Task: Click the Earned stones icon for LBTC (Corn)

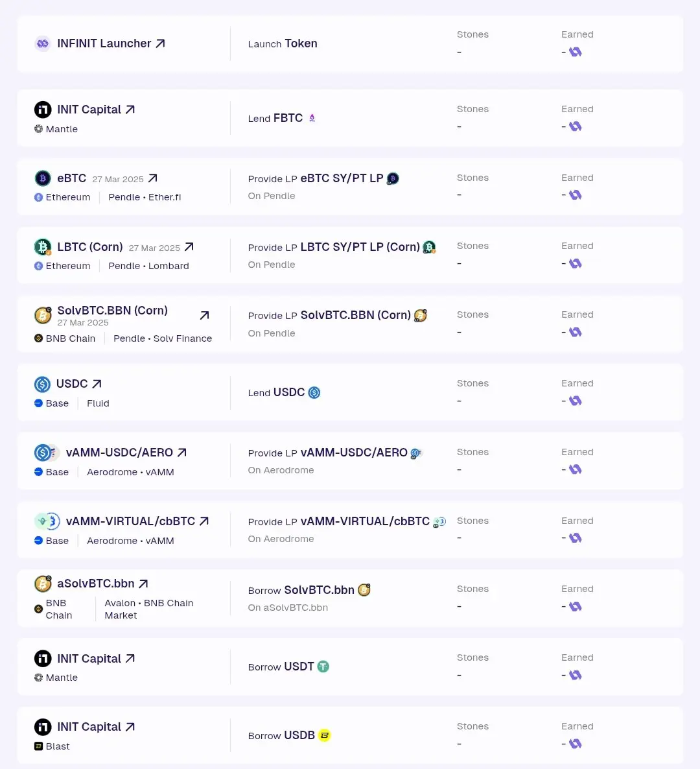Action: coord(575,263)
